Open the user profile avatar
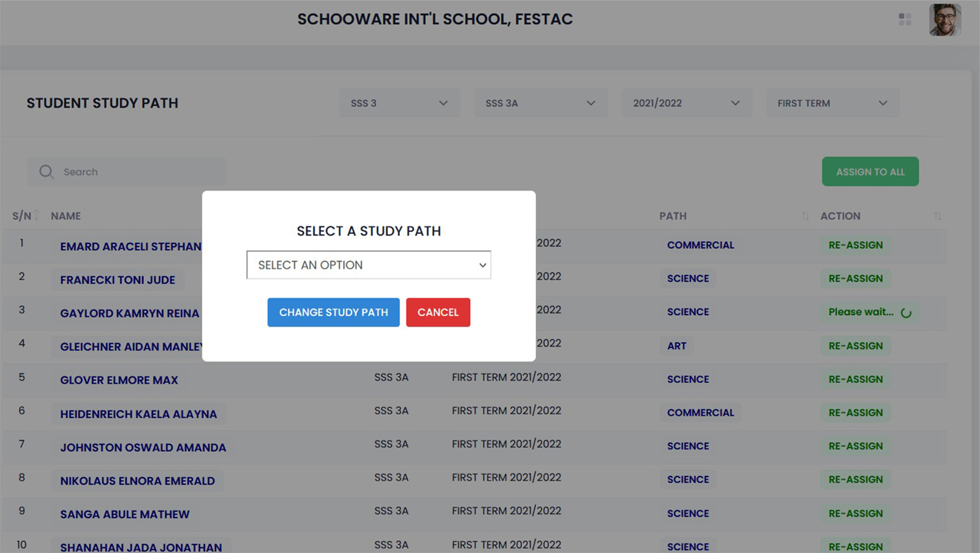 click(x=945, y=20)
